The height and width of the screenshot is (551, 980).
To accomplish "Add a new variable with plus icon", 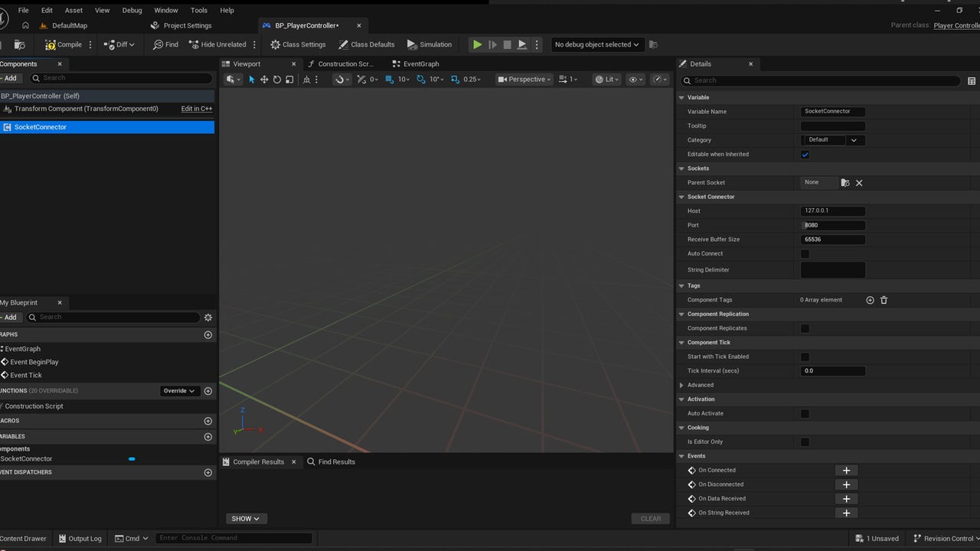I will click(208, 436).
